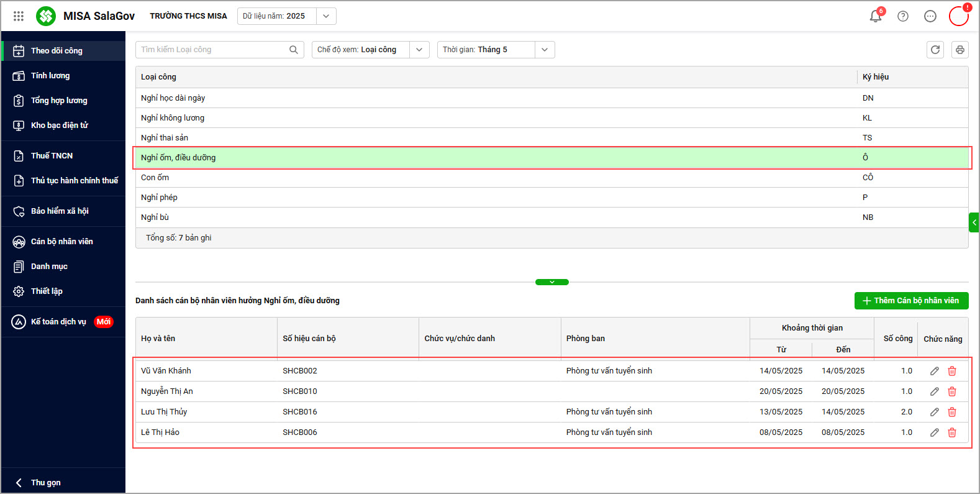Image resolution: width=980 pixels, height=494 pixels.
Task: Click the refresh data icon
Action: pos(935,50)
